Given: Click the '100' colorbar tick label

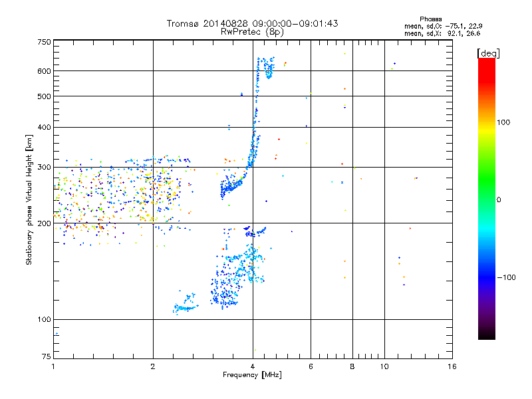Looking at the screenshot, I should coord(503,122).
